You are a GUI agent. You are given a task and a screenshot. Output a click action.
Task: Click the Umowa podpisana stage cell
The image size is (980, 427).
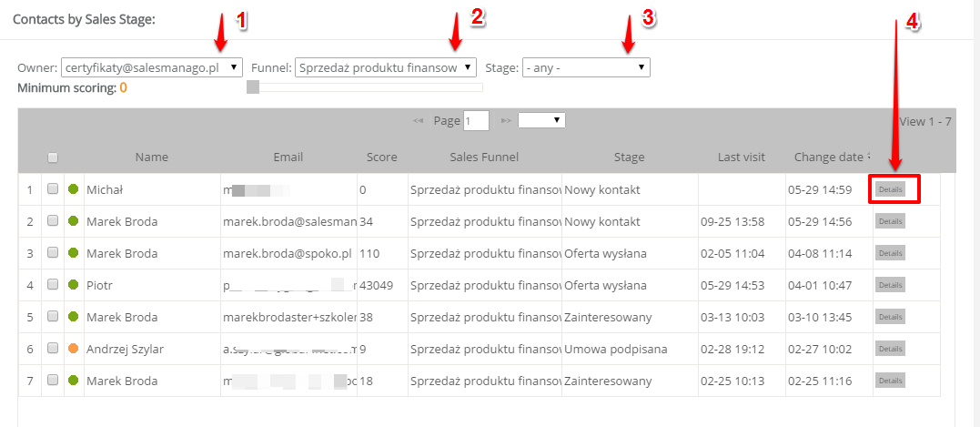(x=616, y=350)
